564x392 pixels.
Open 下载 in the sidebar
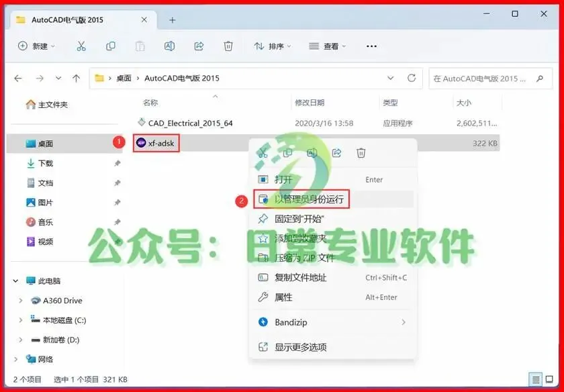(x=40, y=163)
